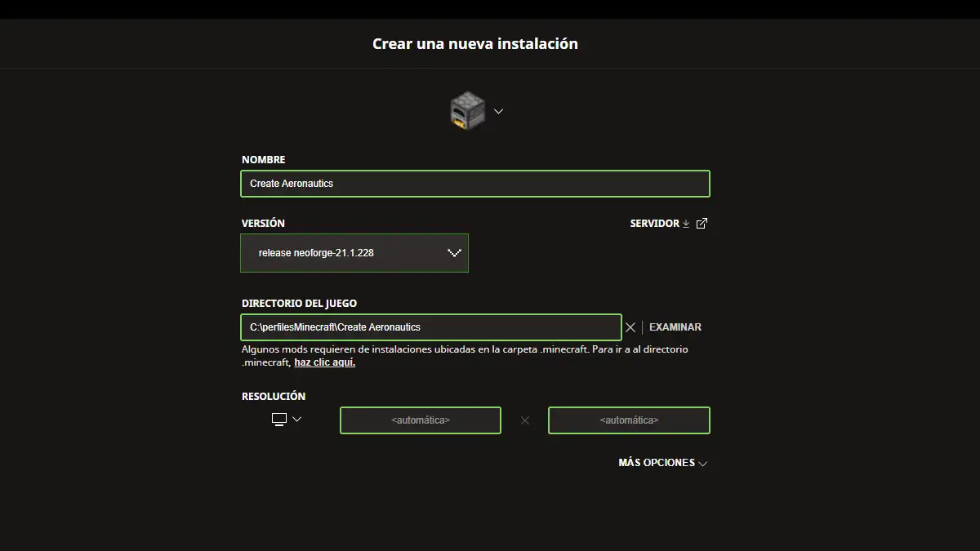Open the display selector chevron next to the monitor
The height and width of the screenshot is (551, 980).
295,418
